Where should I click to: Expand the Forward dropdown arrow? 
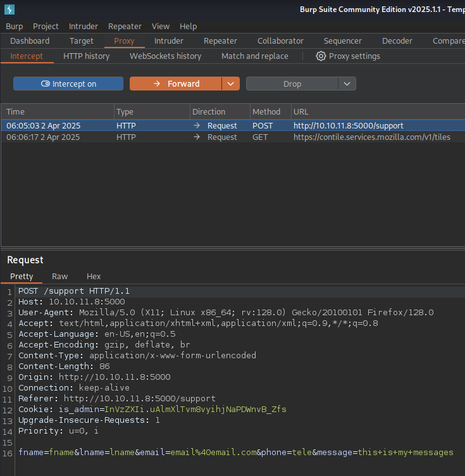pyautogui.click(x=231, y=84)
